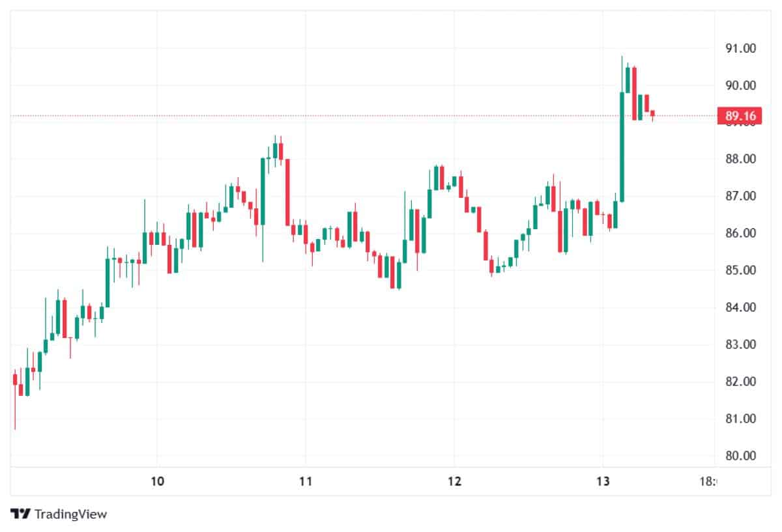
Task: Click the 85.00 price axis label
Action: 741,270
